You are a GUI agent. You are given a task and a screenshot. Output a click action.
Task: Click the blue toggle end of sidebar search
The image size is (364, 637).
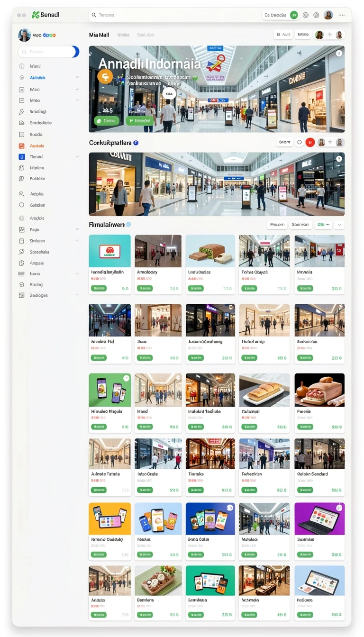tap(75, 52)
